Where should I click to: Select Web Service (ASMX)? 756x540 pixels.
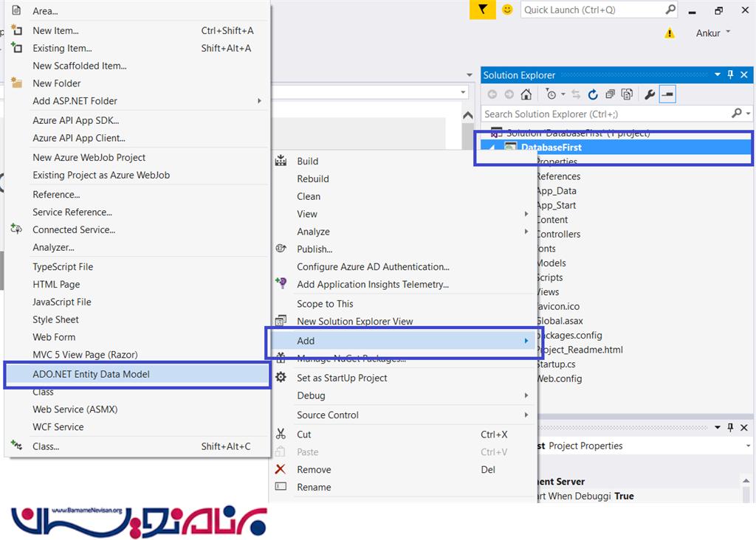click(137, 409)
